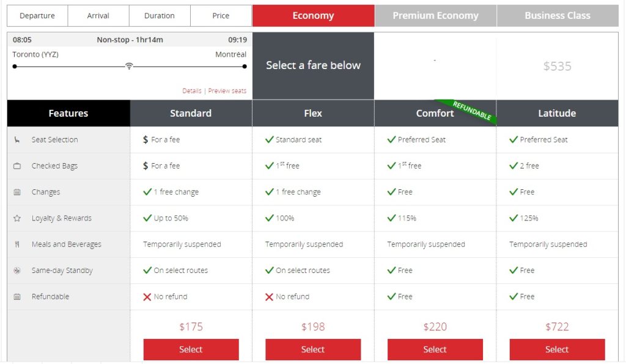Image resolution: width=626 pixels, height=364 pixels.
Task: Click the star icon beside Loyalty & Rewards
Action: [17, 219]
